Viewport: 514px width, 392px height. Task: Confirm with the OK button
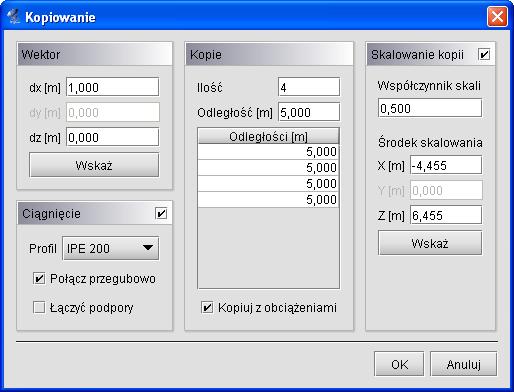[x=399, y=364]
